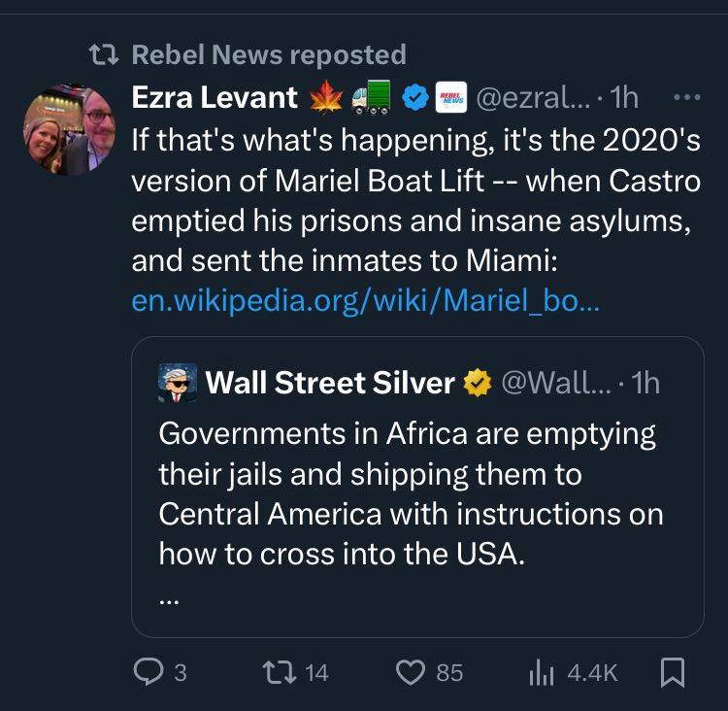Open the Wall Street Silver account name
Image resolution: width=728 pixels, height=711 pixels.
330,383
